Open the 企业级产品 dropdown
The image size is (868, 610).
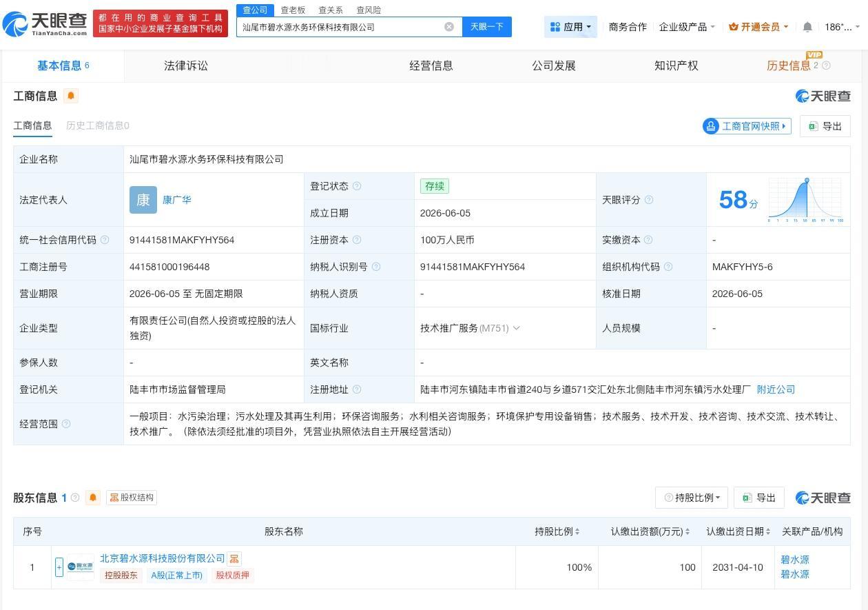687,27
